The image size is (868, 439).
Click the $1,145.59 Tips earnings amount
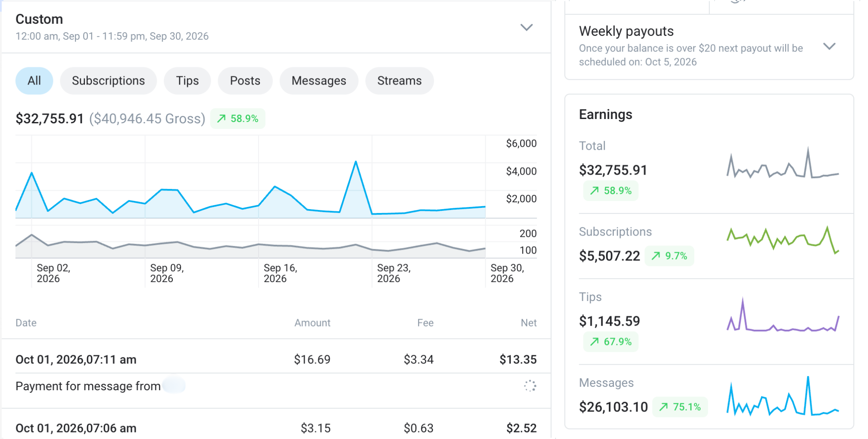click(609, 321)
